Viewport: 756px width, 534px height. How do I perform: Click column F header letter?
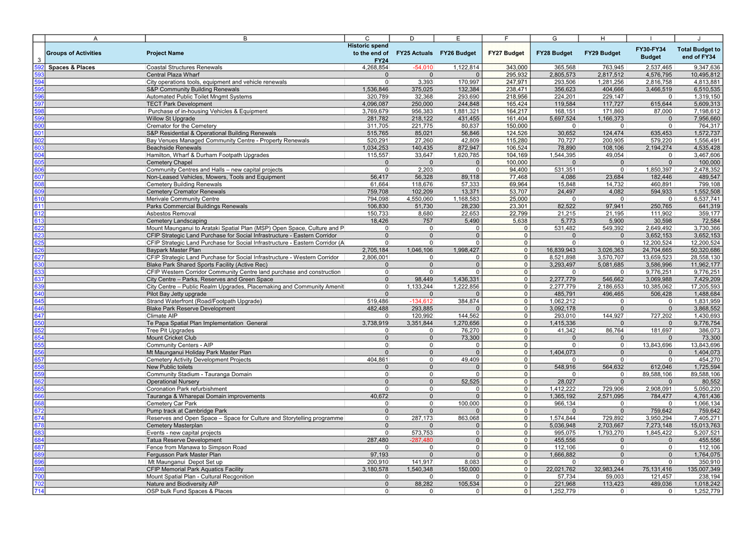click(x=506, y=39)
